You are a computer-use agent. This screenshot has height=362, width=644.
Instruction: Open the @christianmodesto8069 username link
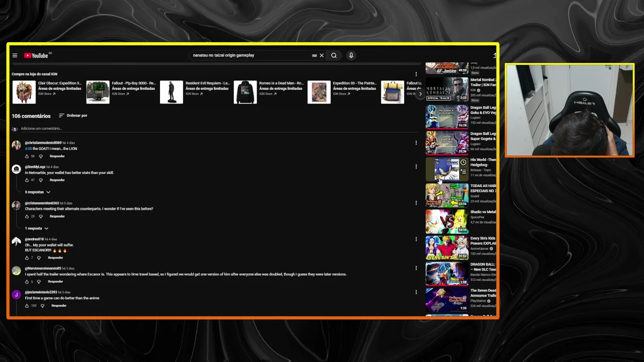point(43,143)
